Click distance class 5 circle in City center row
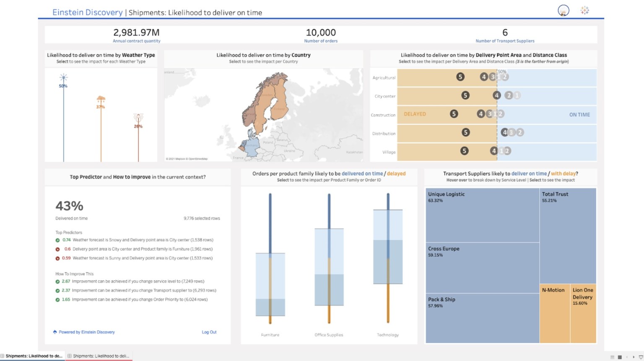The height and width of the screenshot is (361, 644). 465,95
